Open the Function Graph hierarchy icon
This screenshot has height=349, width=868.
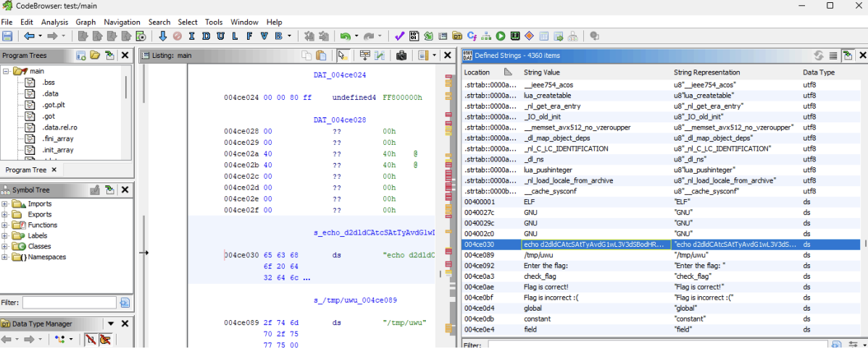click(486, 36)
